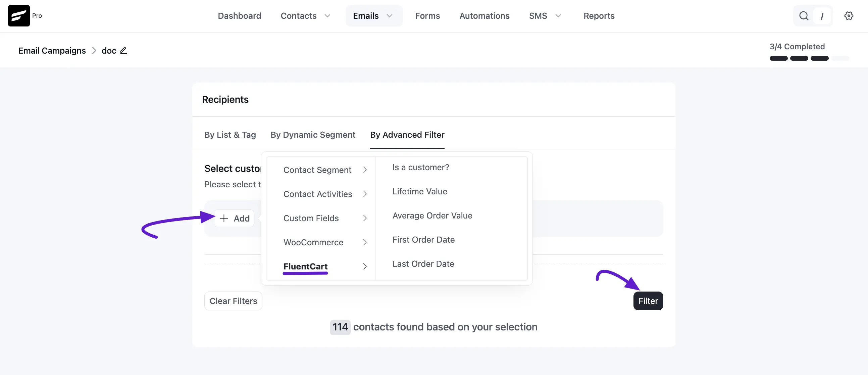Screen dimensions: 868x375
Task: Open the Reports page
Action: click(599, 16)
